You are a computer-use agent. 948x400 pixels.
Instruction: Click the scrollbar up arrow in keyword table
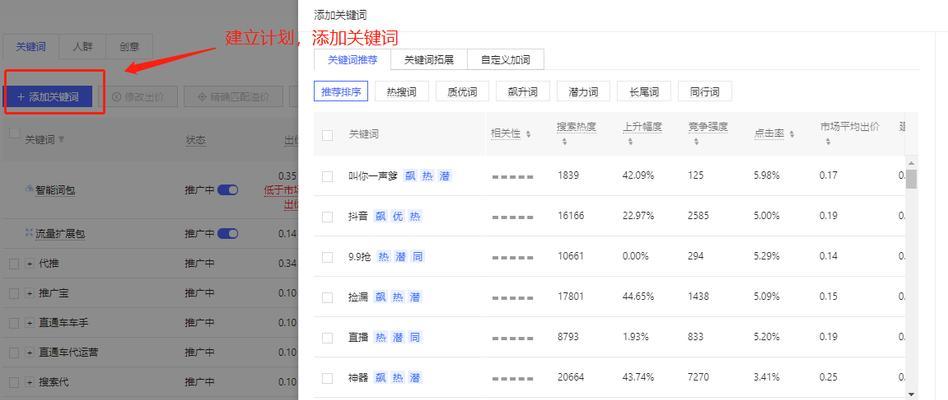pyautogui.click(x=912, y=163)
